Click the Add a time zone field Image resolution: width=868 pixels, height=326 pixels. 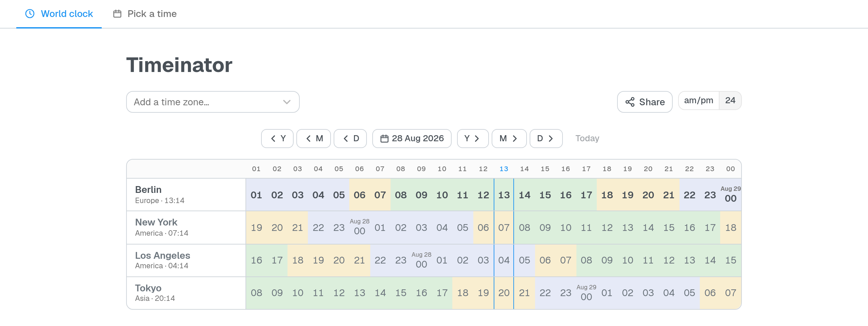pyautogui.click(x=213, y=102)
